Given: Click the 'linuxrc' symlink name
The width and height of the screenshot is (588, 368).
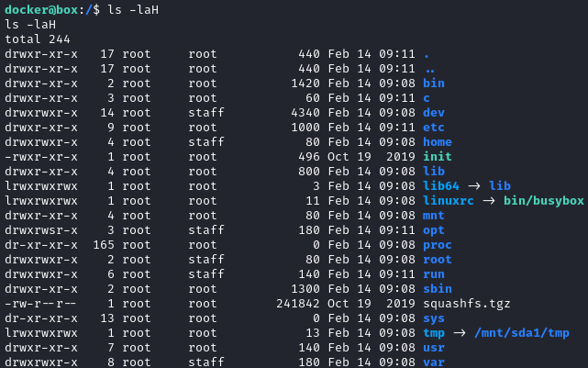Looking at the screenshot, I should 449,201.
